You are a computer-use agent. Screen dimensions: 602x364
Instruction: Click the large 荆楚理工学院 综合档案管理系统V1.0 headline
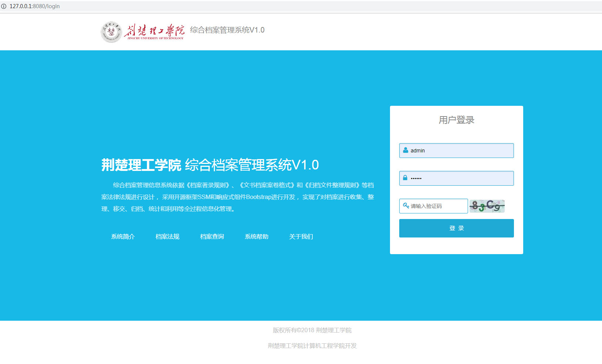pyautogui.click(x=210, y=165)
